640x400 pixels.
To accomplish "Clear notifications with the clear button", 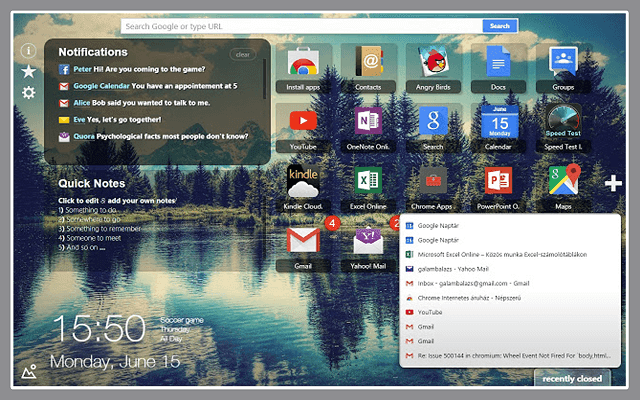I will pyautogui.click(x=241, y=54).
